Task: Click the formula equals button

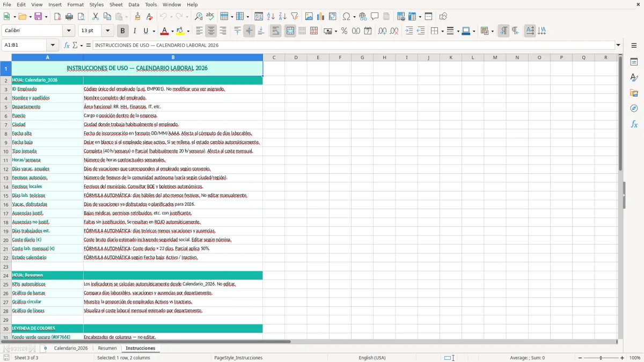Action: click(x=88, y=45)
